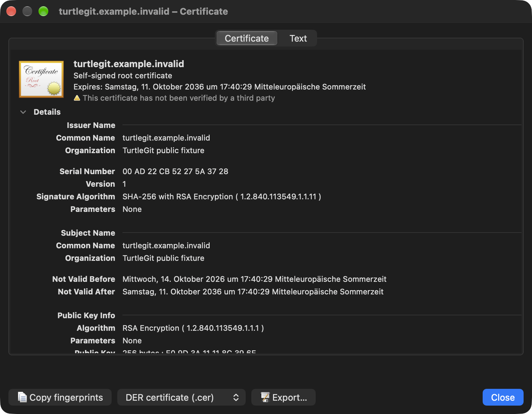
Task: Switch to the Text tab
Action: (x=298, y=38)
